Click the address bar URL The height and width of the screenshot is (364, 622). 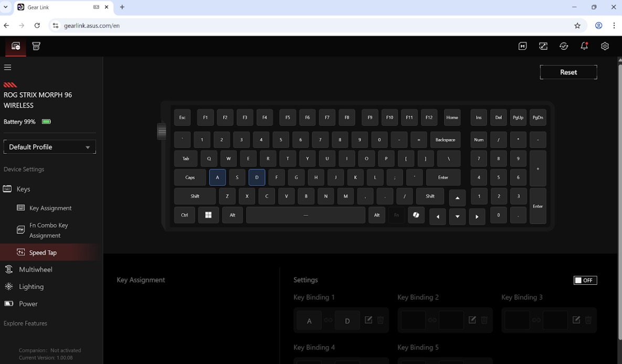tap(92, 25)
